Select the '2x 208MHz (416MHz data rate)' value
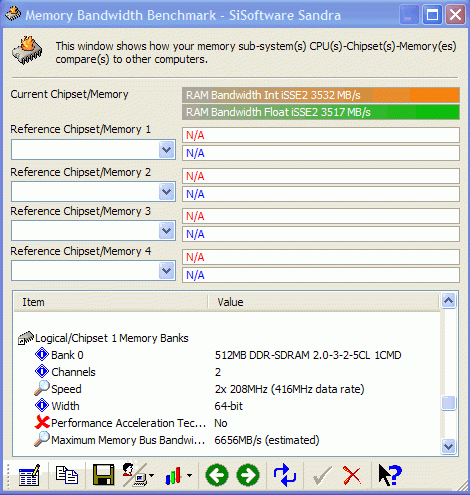Image resolution: width=470 pixels, height=495 pixels. pyautogui.click(x=289, y=389)
